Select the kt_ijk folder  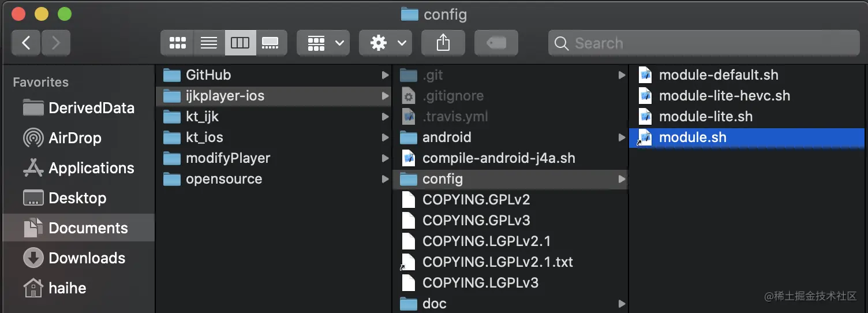[274, 117]
